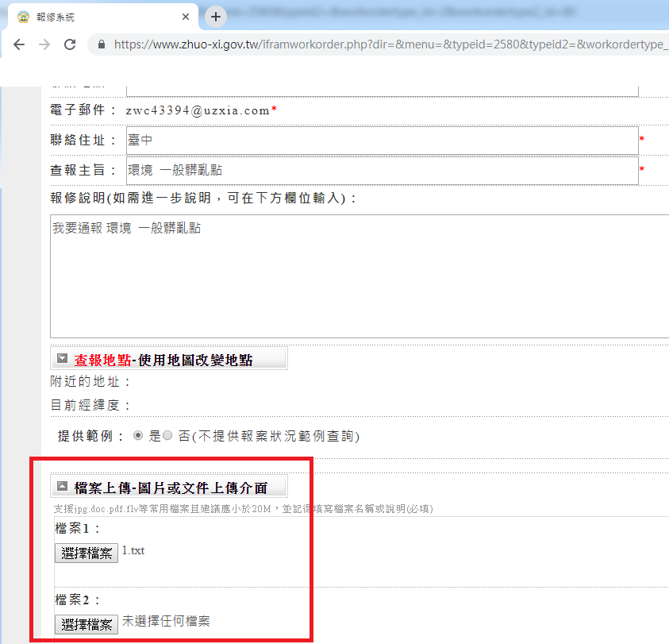Close the 報修系統 browser tab
Screen dimensions: 669x644
tap(186, 17)
